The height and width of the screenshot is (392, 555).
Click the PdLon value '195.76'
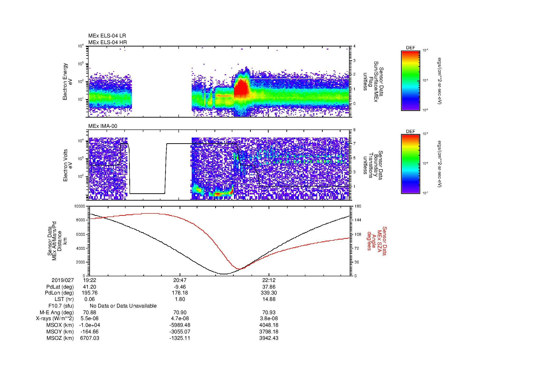pyautogui.click(x=89, y=293)
